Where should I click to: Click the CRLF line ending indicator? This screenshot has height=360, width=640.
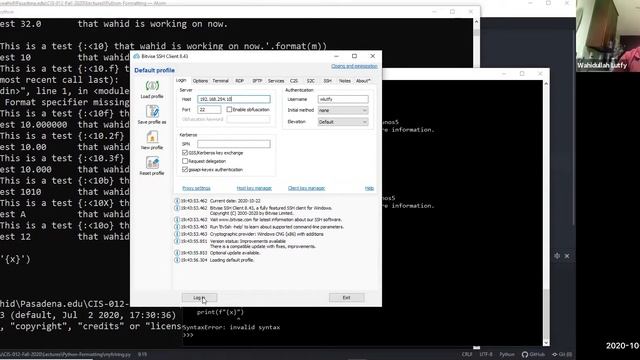click(x=467, y=354)
